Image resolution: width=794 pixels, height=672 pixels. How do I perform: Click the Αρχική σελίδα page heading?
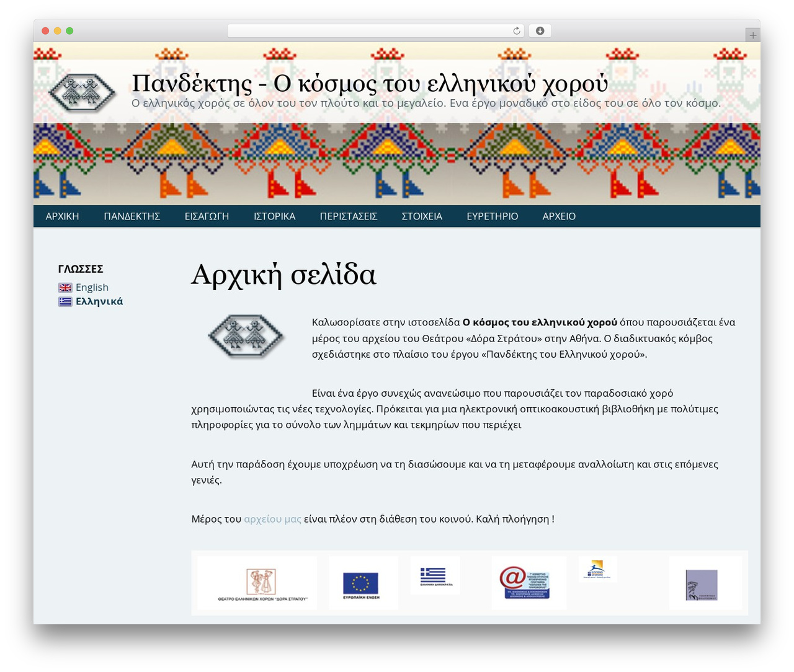(x=283, y=275)
